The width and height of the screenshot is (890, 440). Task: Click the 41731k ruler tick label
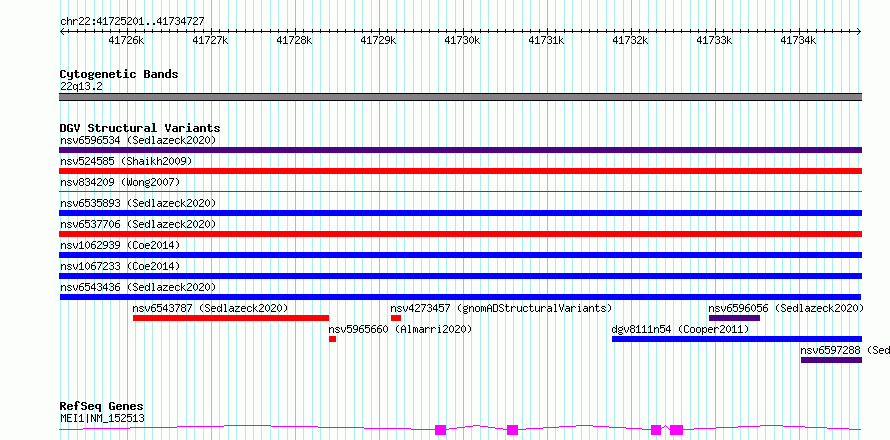547,40
